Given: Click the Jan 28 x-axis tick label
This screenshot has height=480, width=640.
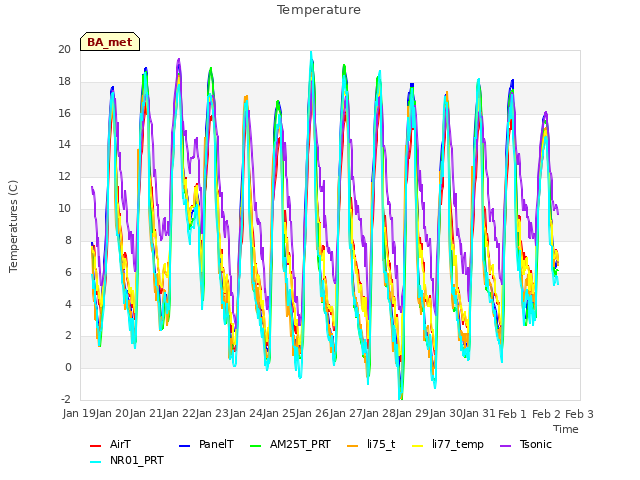Looking at the screenshot, I should pos(380,413).
